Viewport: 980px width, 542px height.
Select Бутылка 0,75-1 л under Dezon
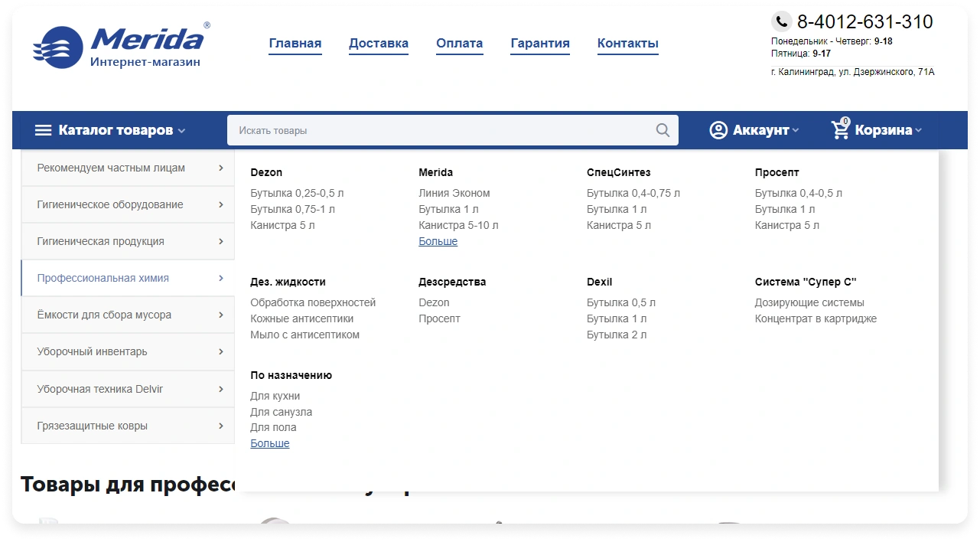[x=293, y=209]
